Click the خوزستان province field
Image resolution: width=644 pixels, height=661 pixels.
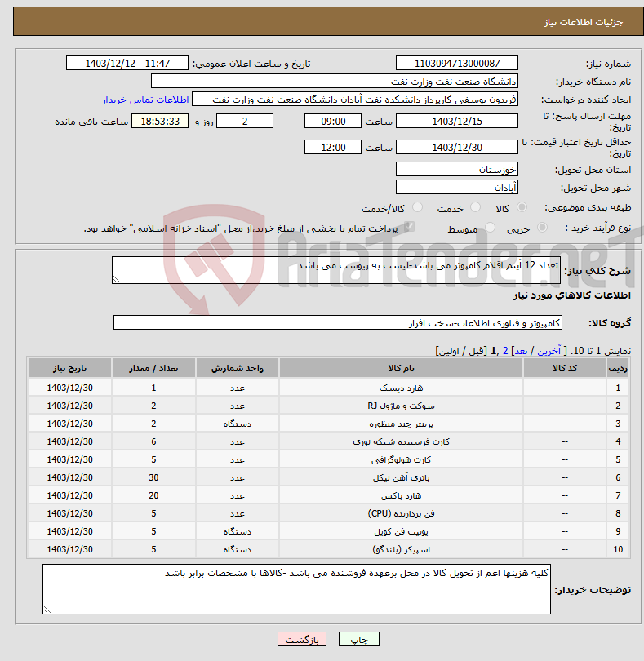pos(457,170)
